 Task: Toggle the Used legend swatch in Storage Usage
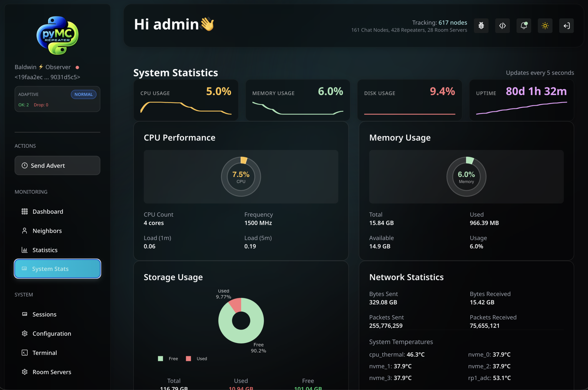pyautogui.click(x=189, y=359)
